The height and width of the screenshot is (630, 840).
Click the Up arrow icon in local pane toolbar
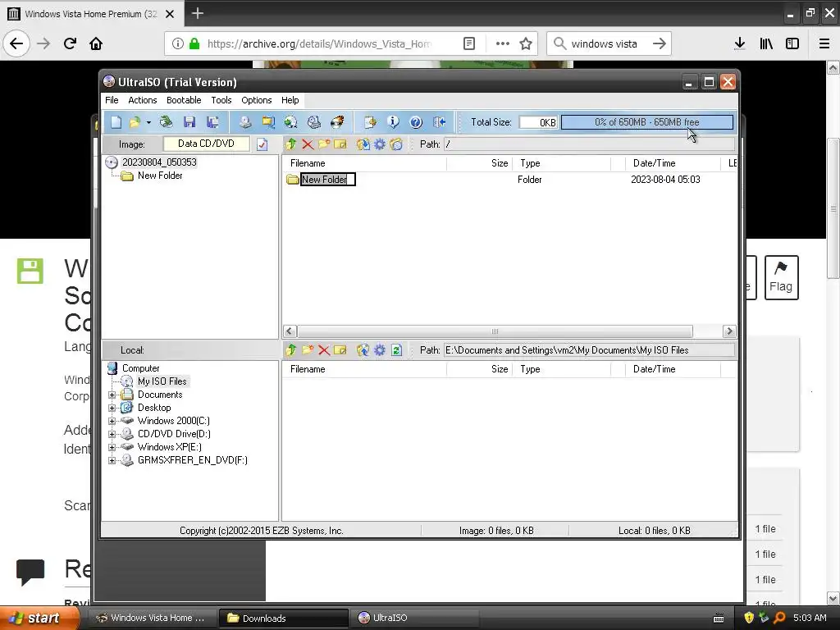coord(291,349)
